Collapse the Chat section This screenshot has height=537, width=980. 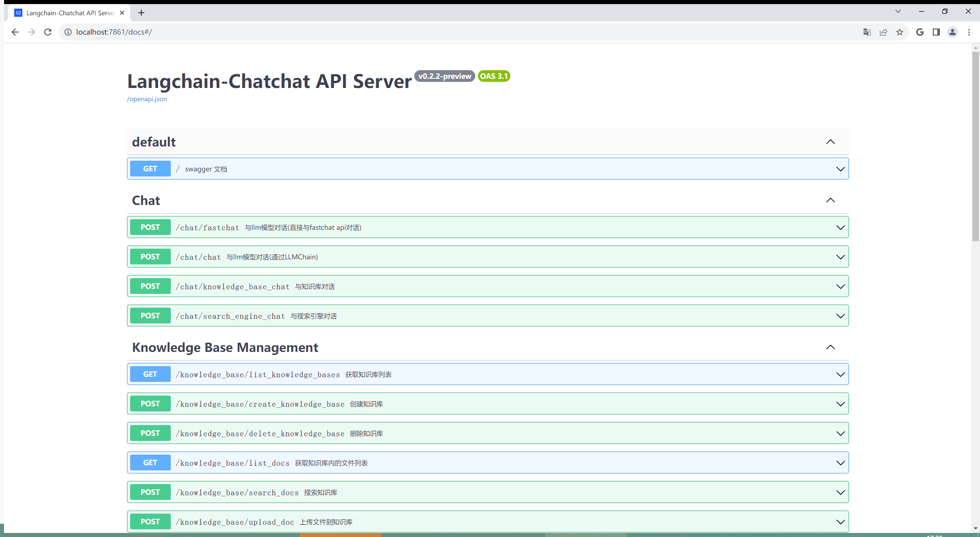pyautogui.click(x=831, y=200)
